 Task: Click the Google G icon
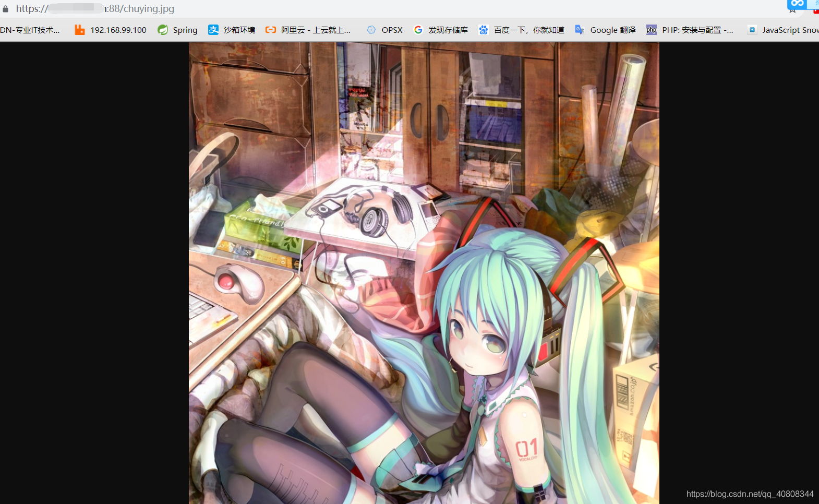418,30
